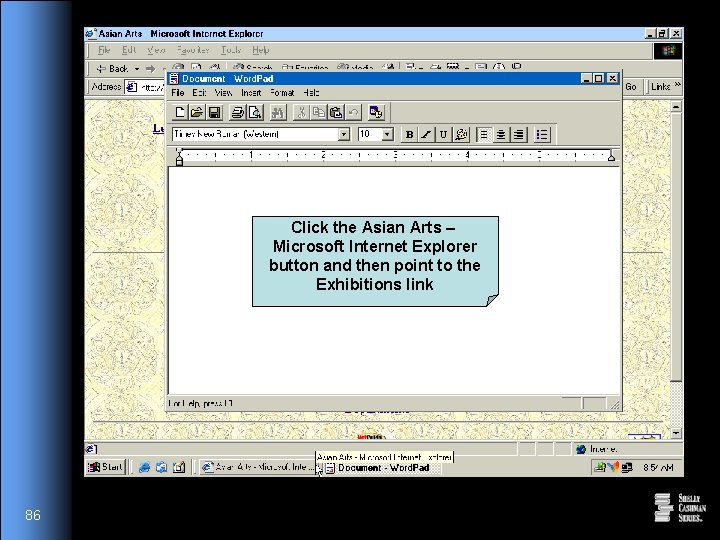
Task: Click the right indent marker on WordPad ruler
Action: (611, 157)
